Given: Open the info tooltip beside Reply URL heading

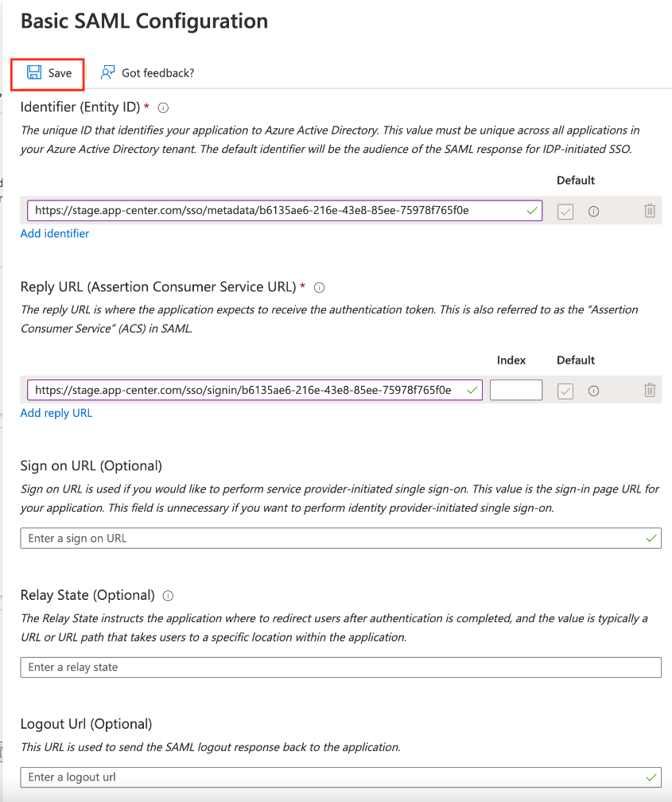Looking at the screenshot, I should click(318, 287).
